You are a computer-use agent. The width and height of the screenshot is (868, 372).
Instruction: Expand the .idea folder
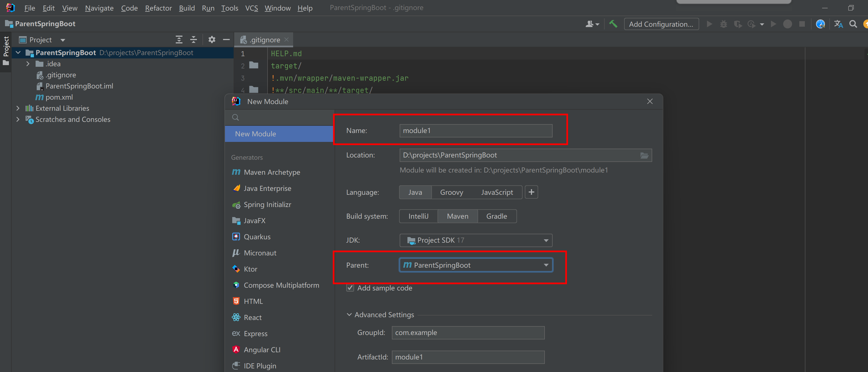(x=28, y=64)
